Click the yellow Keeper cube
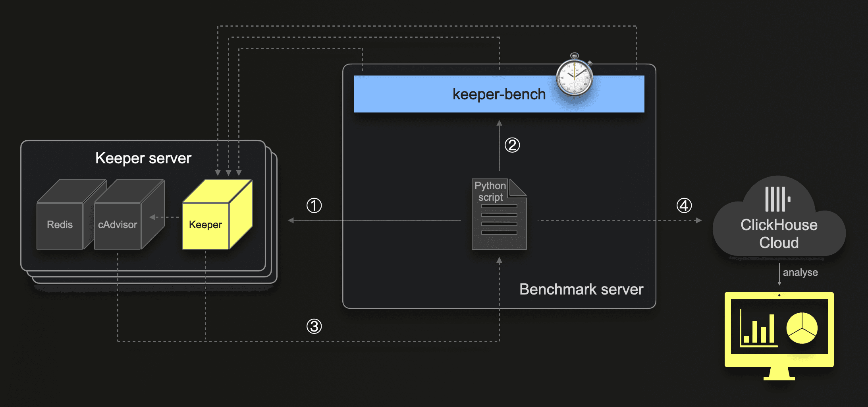Viewport: 868px width, 407px height. point(206,225)
